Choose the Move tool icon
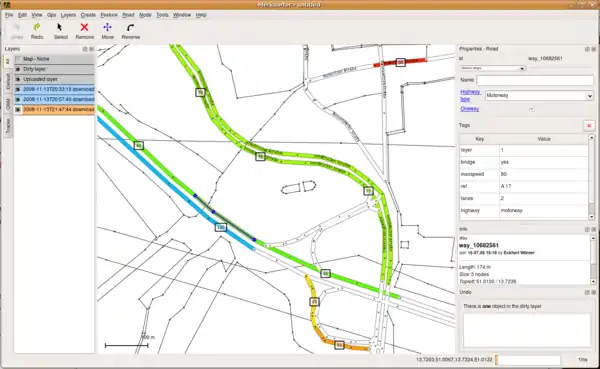Image resolution: width=600 pixels, height=369 pixels. pyautogui.click(x=108, y=27)
